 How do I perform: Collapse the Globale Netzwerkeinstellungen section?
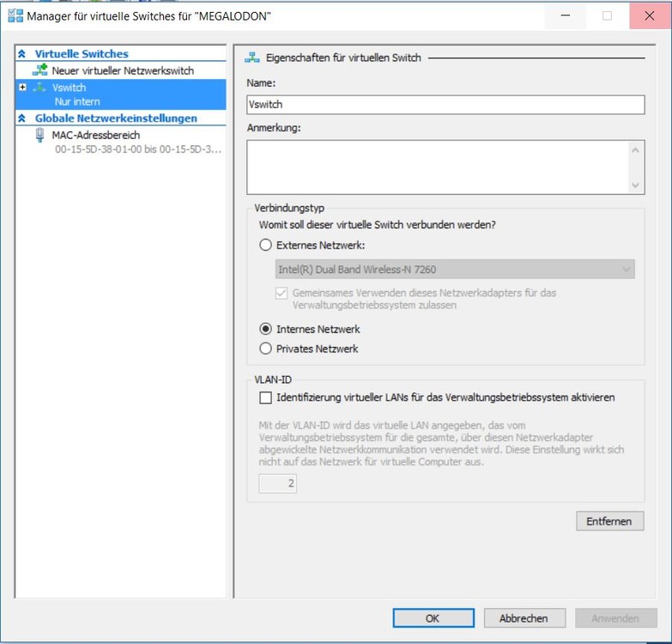pyautogui.click(x=22, y=118)
